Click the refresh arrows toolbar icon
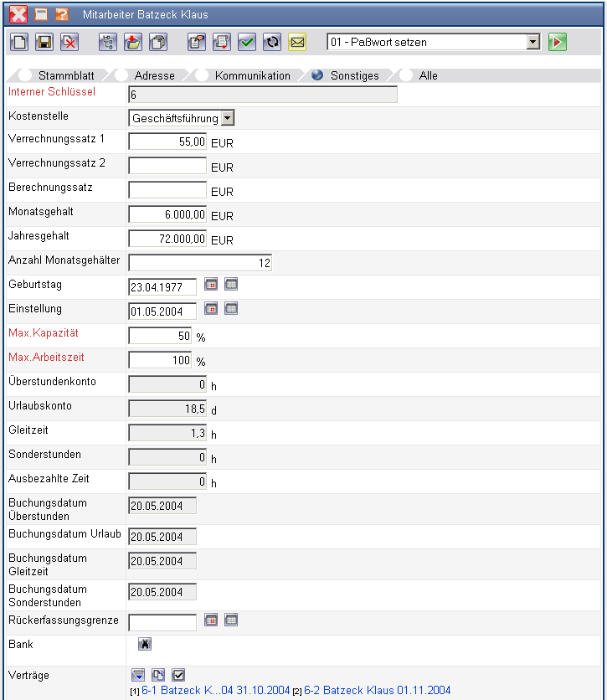 coord(271,42)
